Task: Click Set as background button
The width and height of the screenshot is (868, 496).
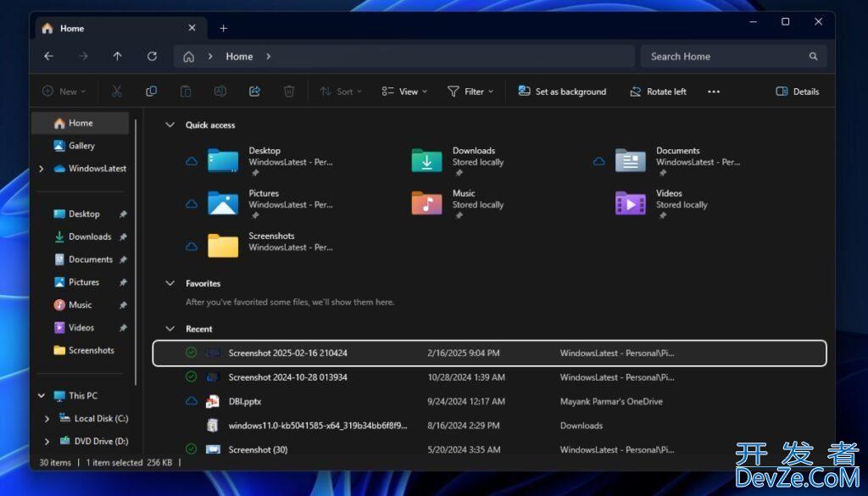Action: coord(562,92)
